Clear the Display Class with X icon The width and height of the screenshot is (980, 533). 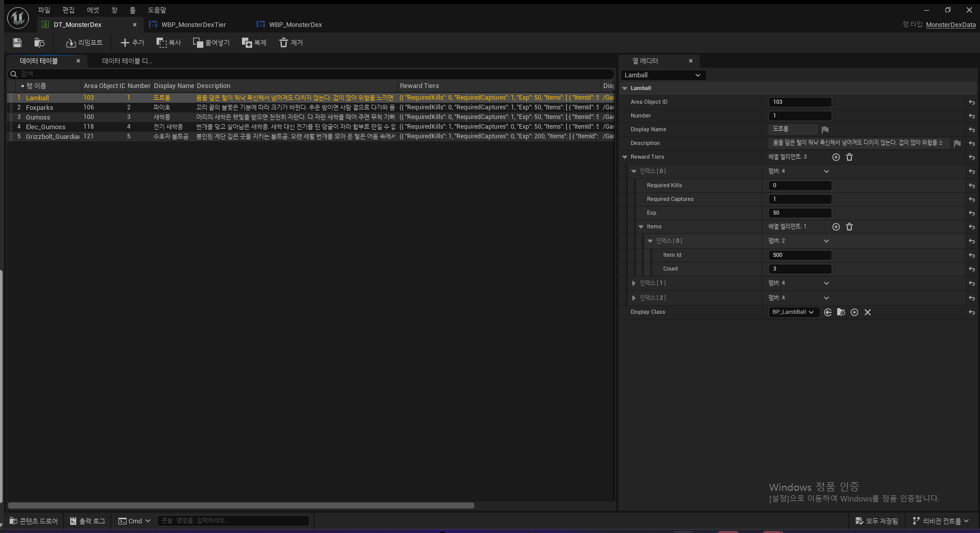click(x=868, y=312)
